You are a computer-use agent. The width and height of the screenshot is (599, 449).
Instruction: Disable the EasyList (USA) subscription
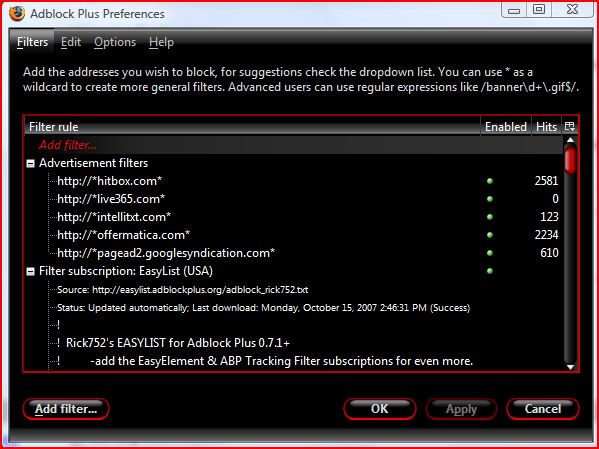490,271
